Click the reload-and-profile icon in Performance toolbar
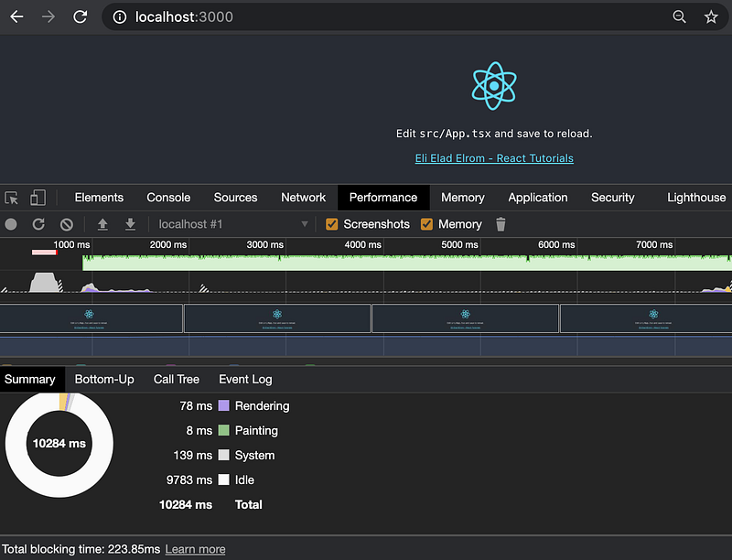The image size is (732, 560). [x=38, y=224]
